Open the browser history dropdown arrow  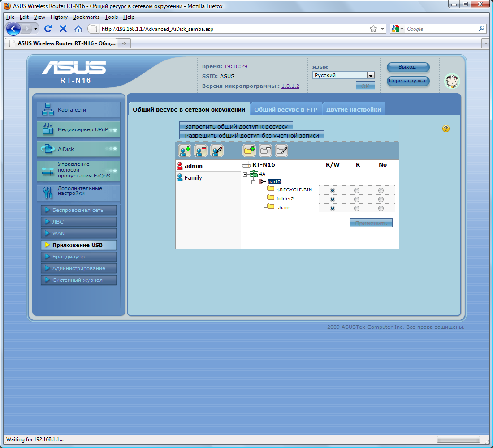35,29
